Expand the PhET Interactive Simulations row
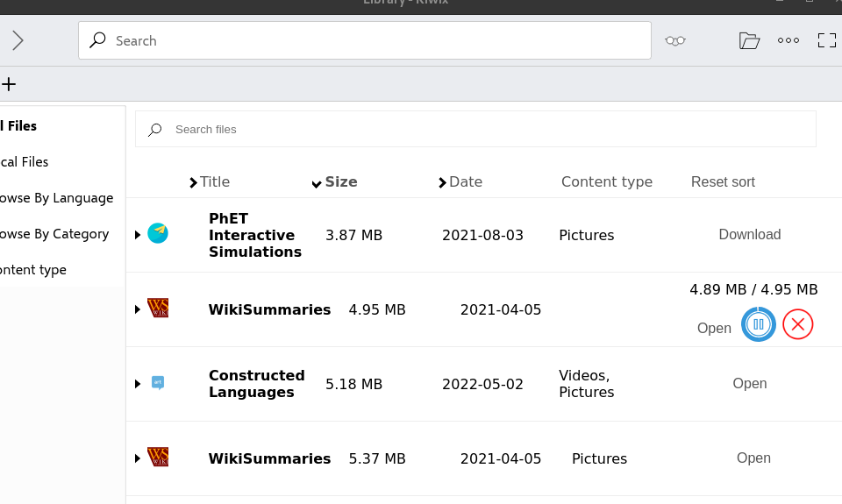842x504 pixels. coord(138,235)
